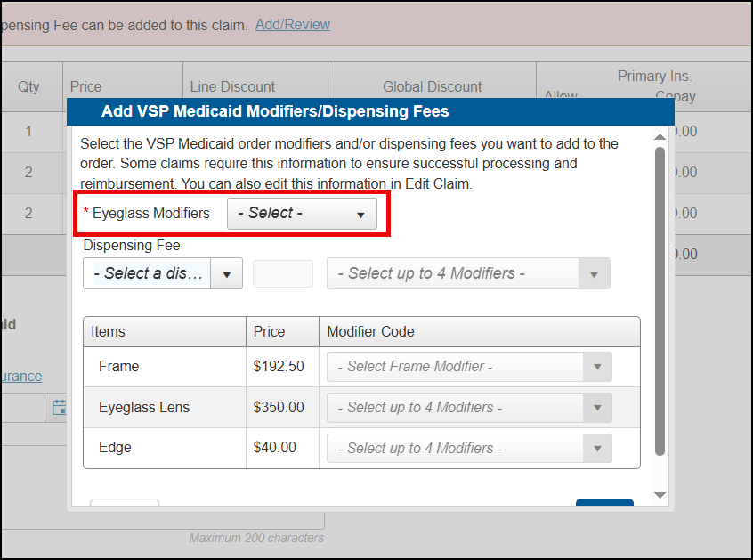The height and width of the screenshot is (560, 753).
Task: Click the blue button at dialog bottom
Action: [x=604, y=502]
